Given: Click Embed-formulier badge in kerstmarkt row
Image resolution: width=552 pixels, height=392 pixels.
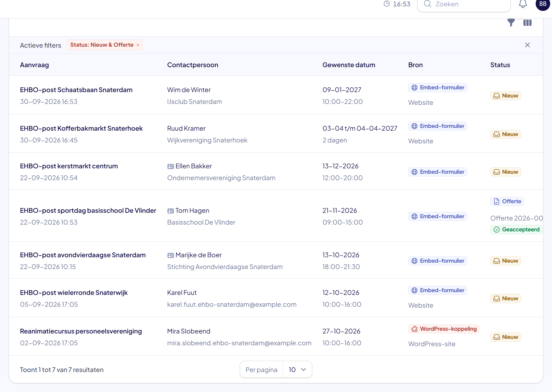Looking at the screenshot, I should pos(438,172).
